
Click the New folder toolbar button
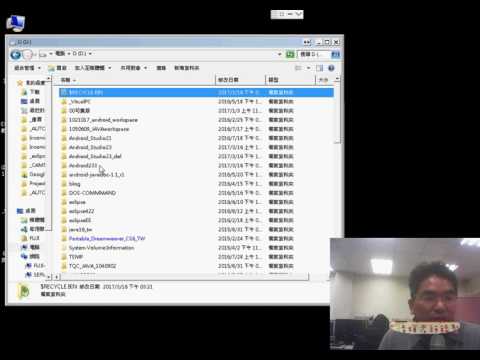[x=187, y=68]
